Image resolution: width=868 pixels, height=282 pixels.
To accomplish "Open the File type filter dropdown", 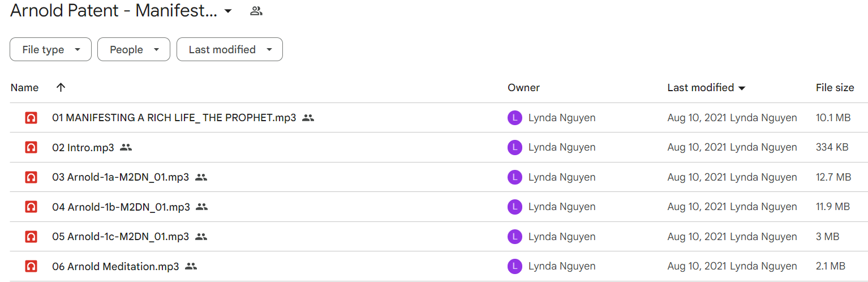I will [50, 49].
